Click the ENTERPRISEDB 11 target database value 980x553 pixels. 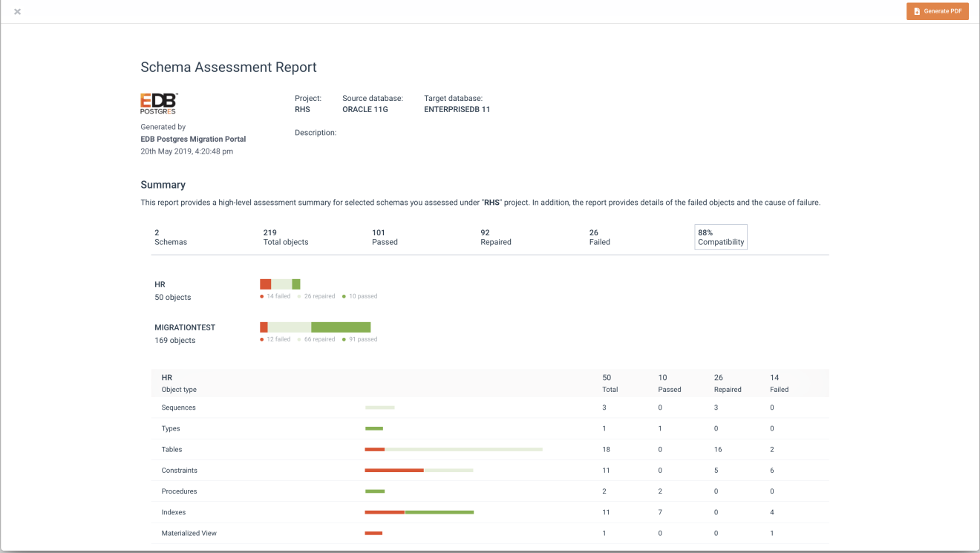(x=457, y=109)
